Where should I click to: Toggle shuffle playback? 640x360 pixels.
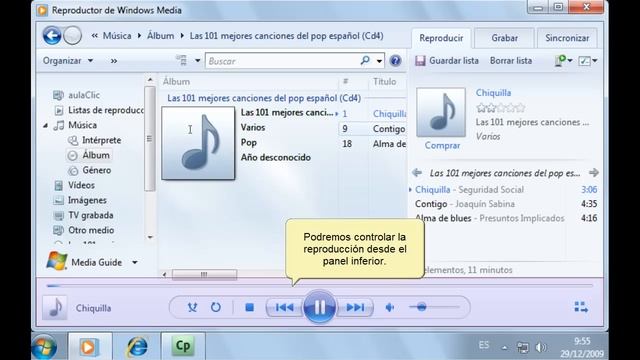(192, 307)
